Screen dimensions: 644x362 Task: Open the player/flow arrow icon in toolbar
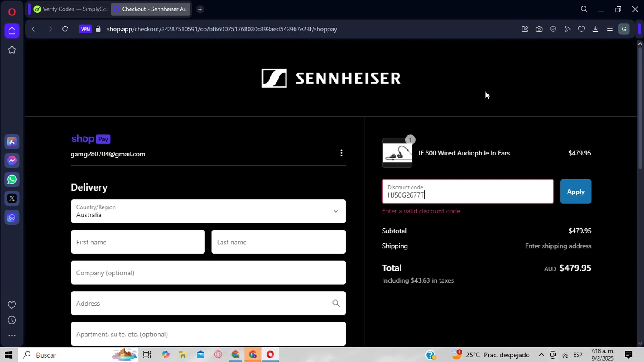point(568,29)
